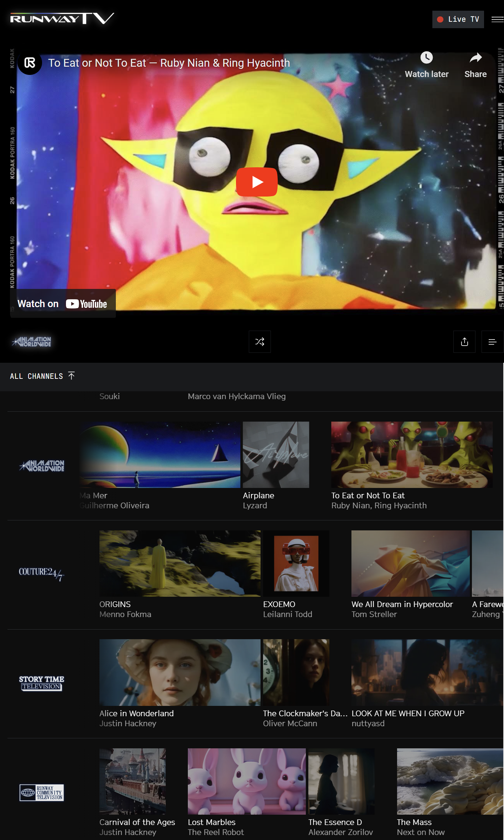Click Oliver McCann author text
Viewport: 504px width, 840px height.
point(290,723)
